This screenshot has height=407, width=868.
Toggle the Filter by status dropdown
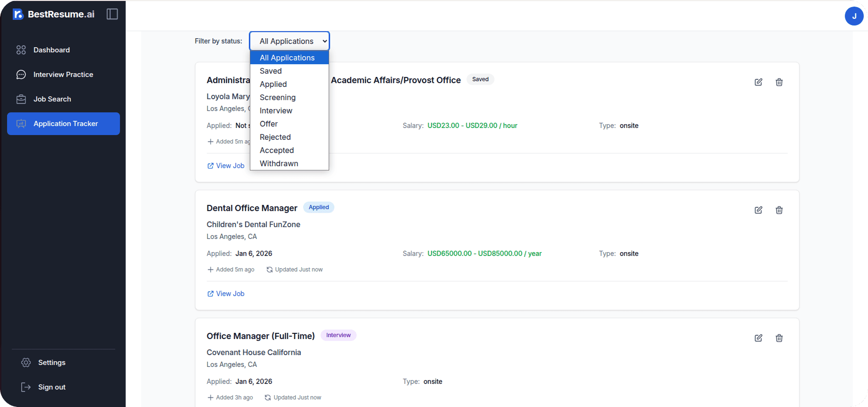[289, 41]
